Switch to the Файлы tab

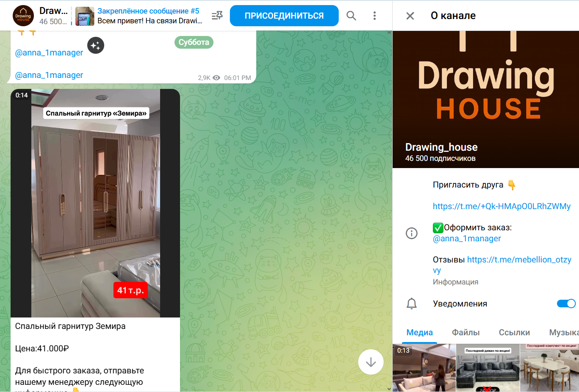tap(466, 333)
